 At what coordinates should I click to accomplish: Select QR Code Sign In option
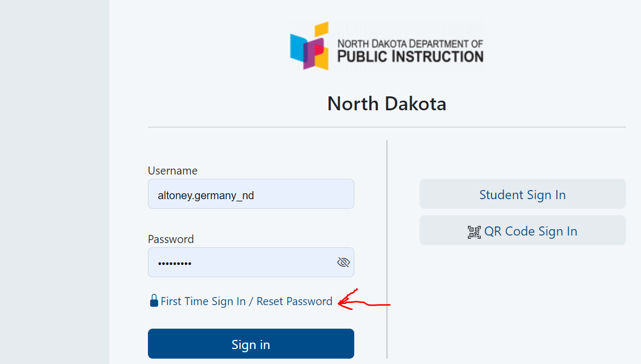point(523,230)
